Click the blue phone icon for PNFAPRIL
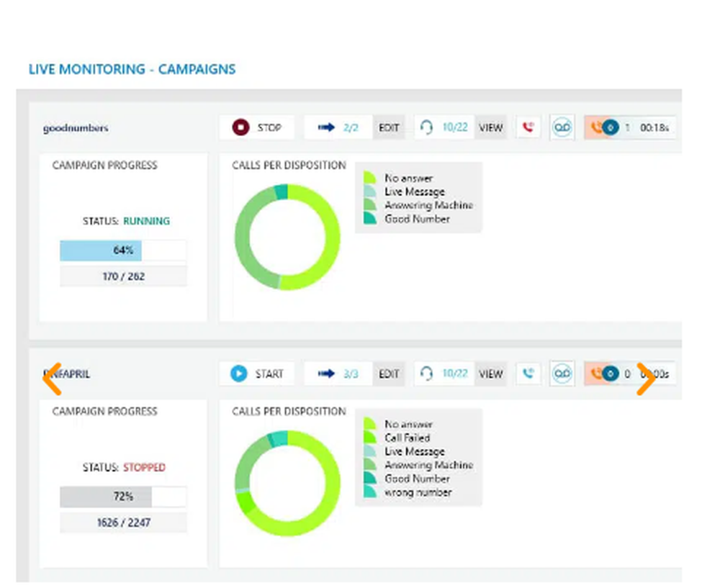 [528, 374]
